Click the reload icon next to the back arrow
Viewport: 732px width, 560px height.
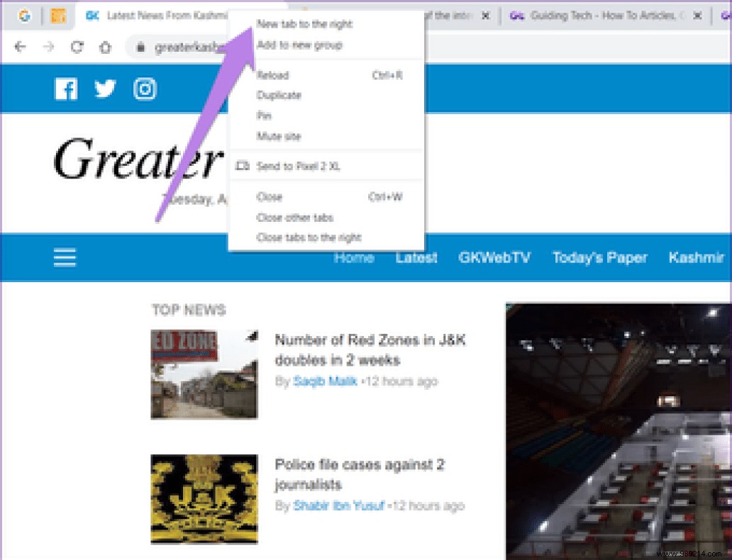point(77,45)
